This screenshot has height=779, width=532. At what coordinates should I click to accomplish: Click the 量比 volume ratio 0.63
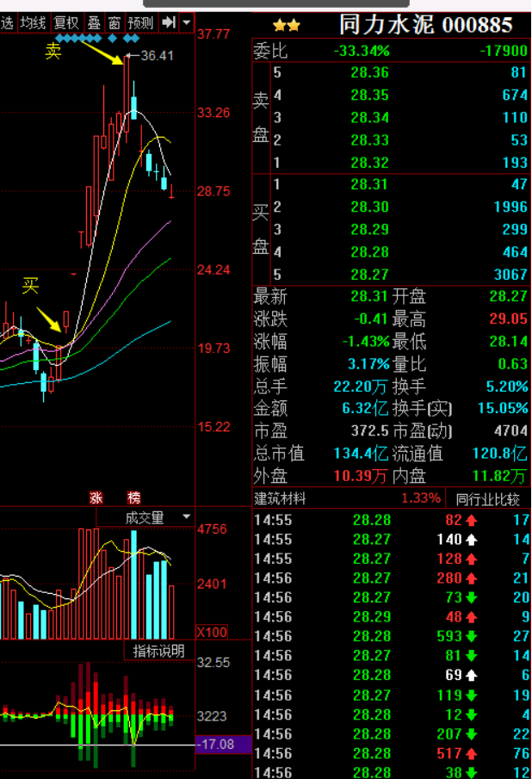tap(512, 363)
